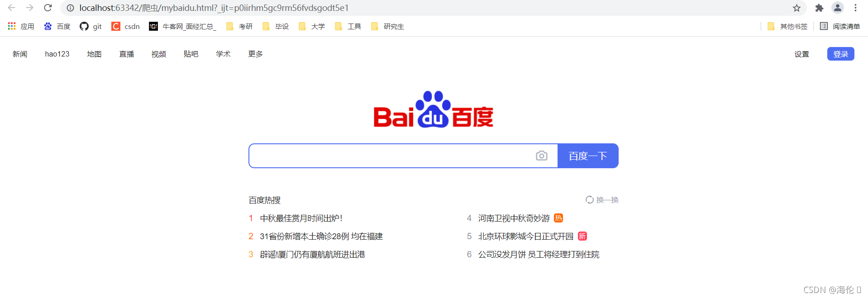The image size is (868, 298).
Task: Open hot search 北京环球影城今日正式开园
Action: 525,236
